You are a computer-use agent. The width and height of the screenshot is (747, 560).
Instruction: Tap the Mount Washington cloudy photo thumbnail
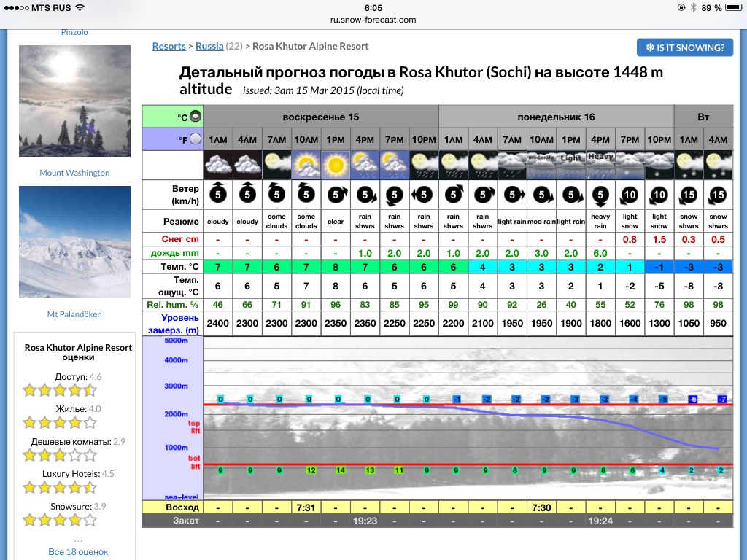[75, 101]
